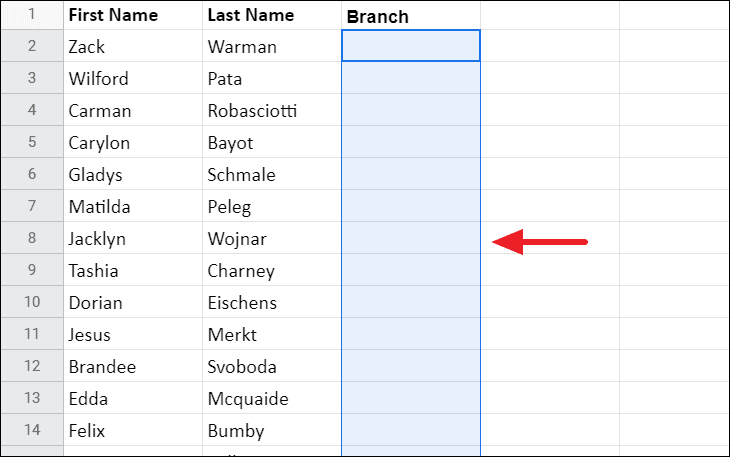Viewport: 730px width, 457px height.
Task: Select row header 11
Action: click(x=32, y=334)
